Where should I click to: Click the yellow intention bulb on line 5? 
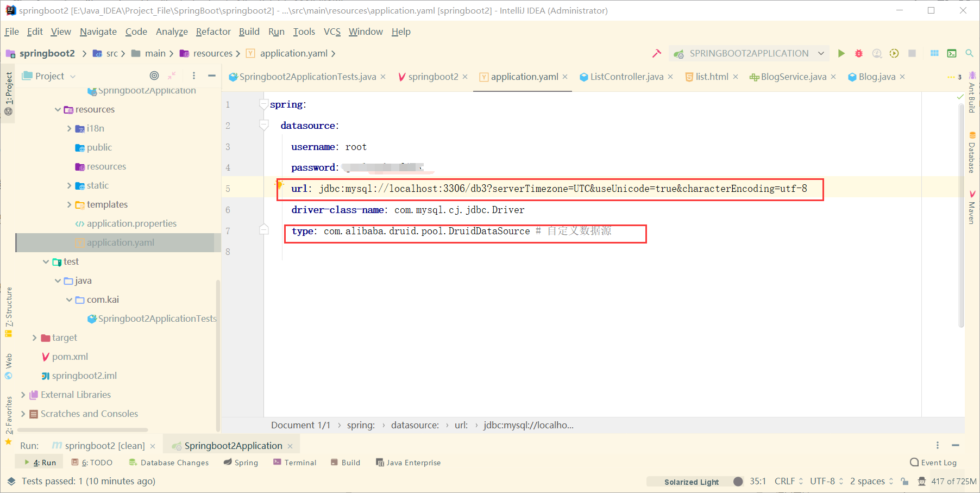coord(279,185)
